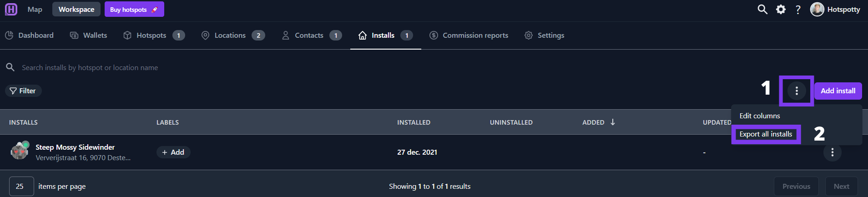Image resolution: width=868 pixels, height=197 pixels.
Task: Click the help question mark icon
Action: [798, 10]
